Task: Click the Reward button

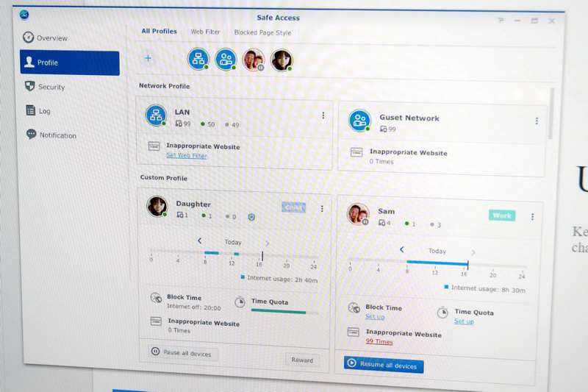Action: [x=302, y=360]
